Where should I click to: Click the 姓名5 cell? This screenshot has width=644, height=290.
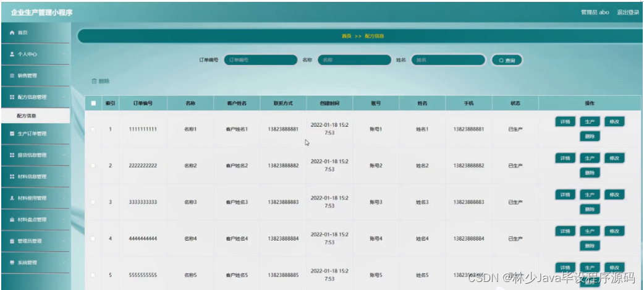pos(422,275)
